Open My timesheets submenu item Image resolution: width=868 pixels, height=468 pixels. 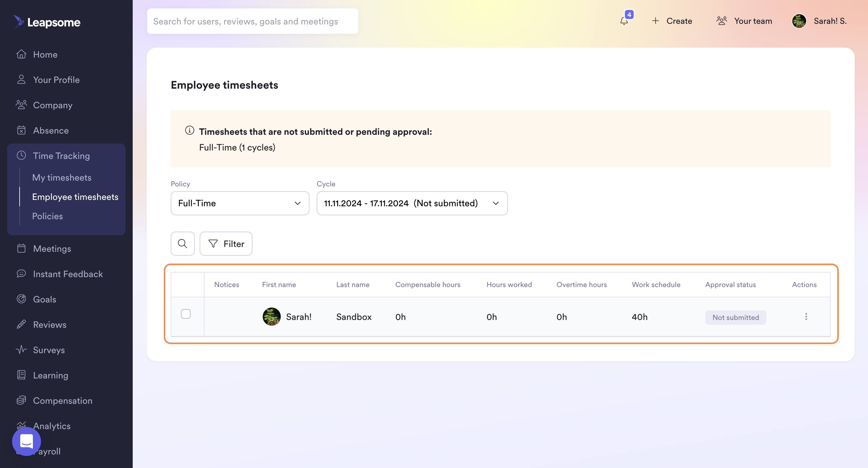(x=62, y=178)
